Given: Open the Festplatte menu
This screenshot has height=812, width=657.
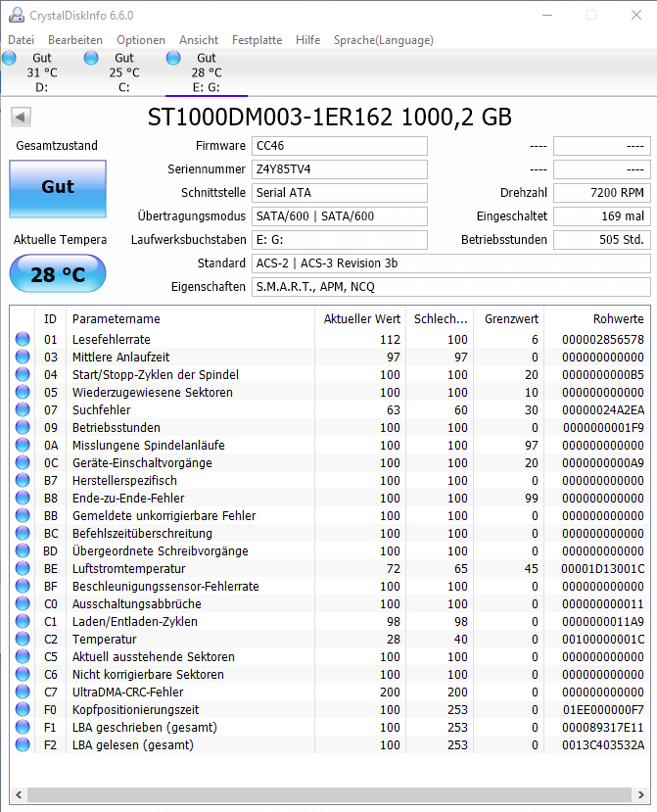Looking at the screenshot, I should (x=257, y=40).
